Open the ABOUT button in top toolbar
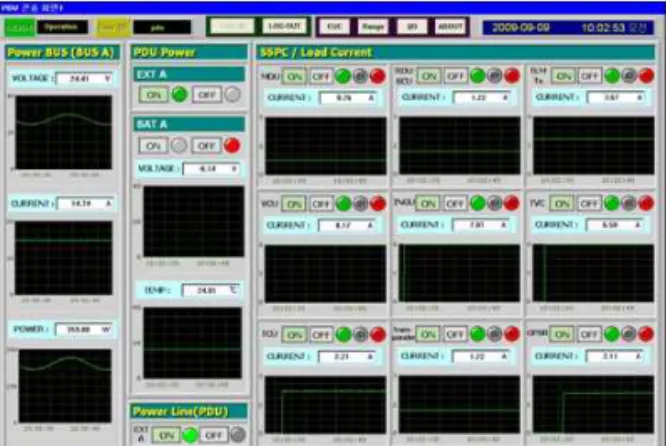 coord(450,27)
